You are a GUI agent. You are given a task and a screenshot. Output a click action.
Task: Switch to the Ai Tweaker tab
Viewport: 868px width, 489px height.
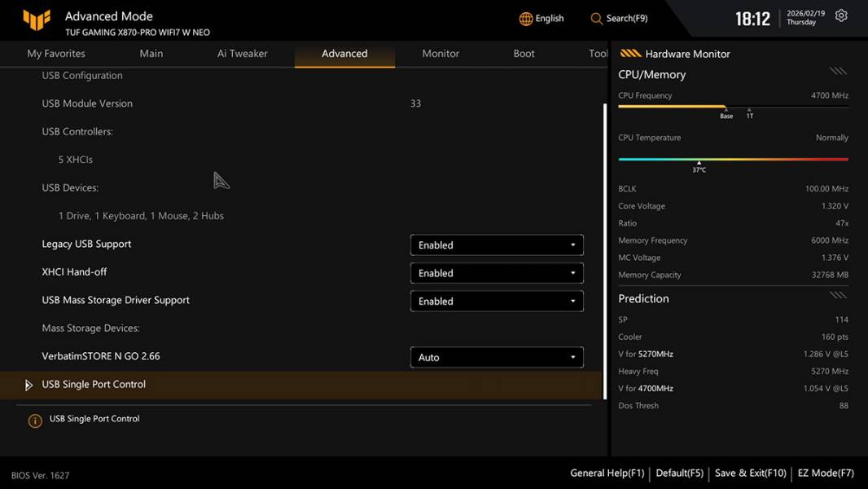pos(242,54)
